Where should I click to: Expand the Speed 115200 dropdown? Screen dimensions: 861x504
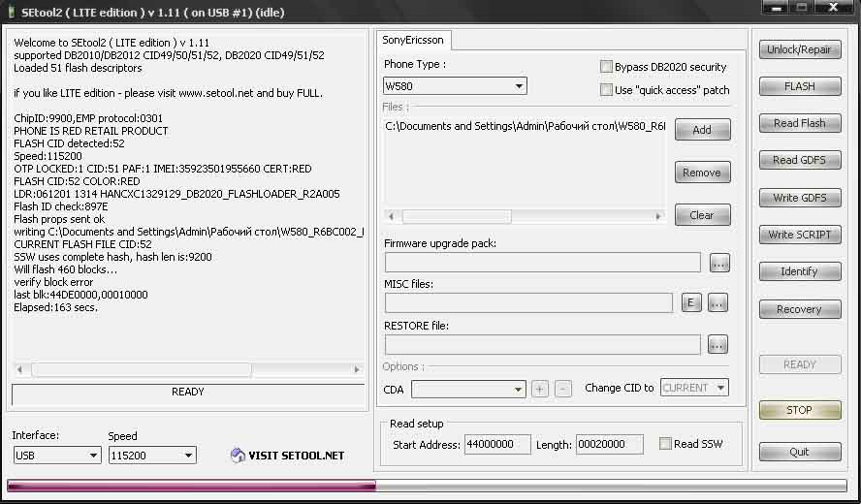tap(152, 456)
